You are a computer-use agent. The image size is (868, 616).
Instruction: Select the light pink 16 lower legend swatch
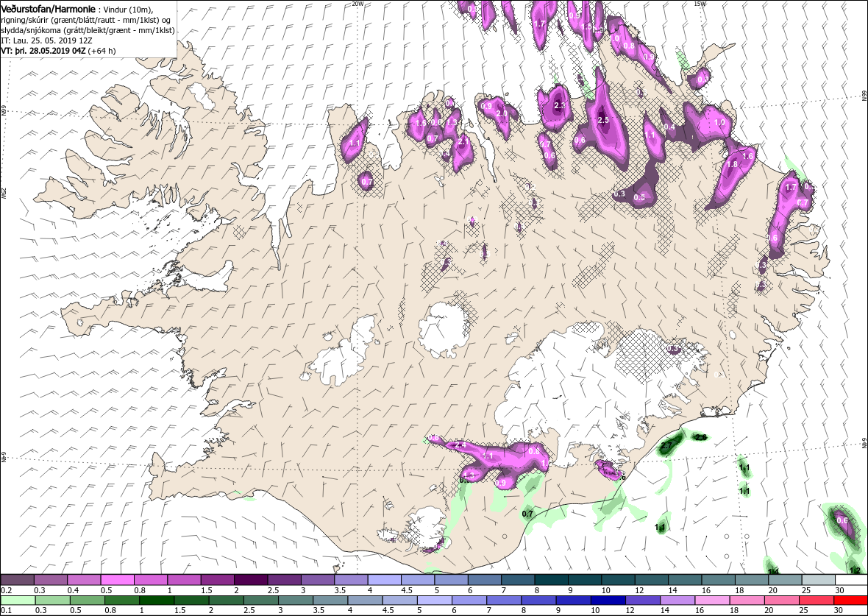(x=712, y=601)
